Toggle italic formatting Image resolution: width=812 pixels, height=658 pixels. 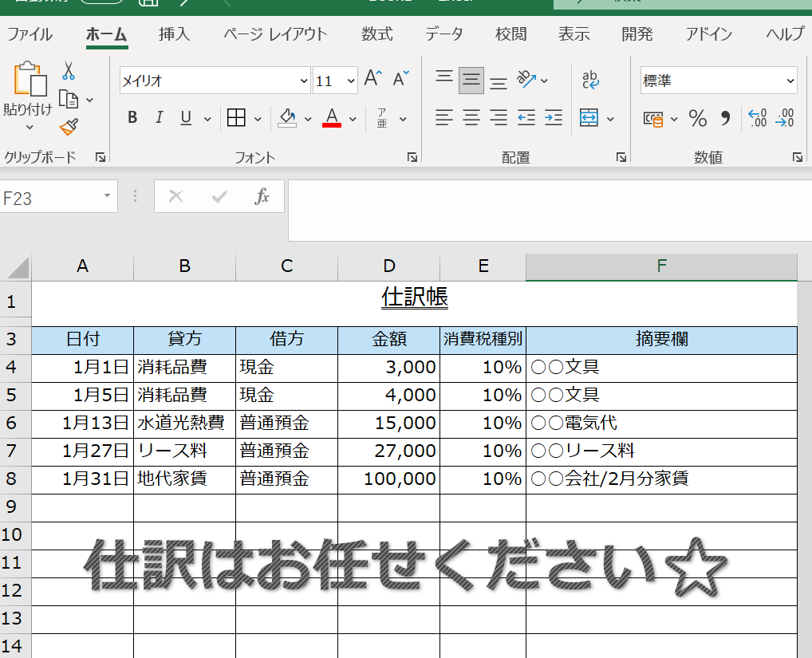[x=159, y=118]
